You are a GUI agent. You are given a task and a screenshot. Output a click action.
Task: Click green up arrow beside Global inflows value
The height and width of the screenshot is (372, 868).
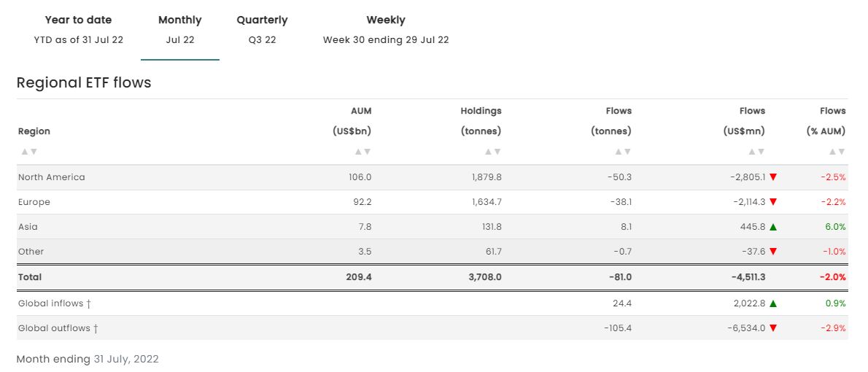coord(773,303)
